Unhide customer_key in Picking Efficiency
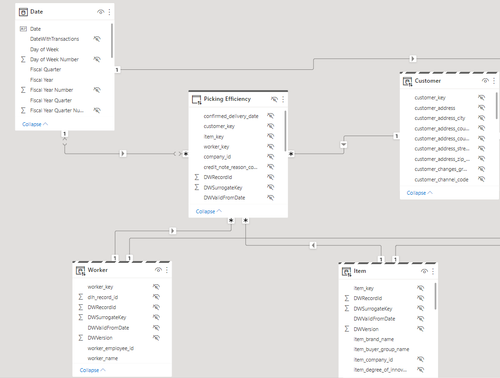 tap(271, 126)
